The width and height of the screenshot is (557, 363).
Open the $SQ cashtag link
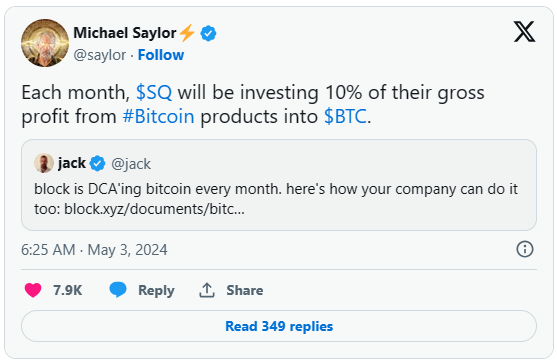(154, 92)
